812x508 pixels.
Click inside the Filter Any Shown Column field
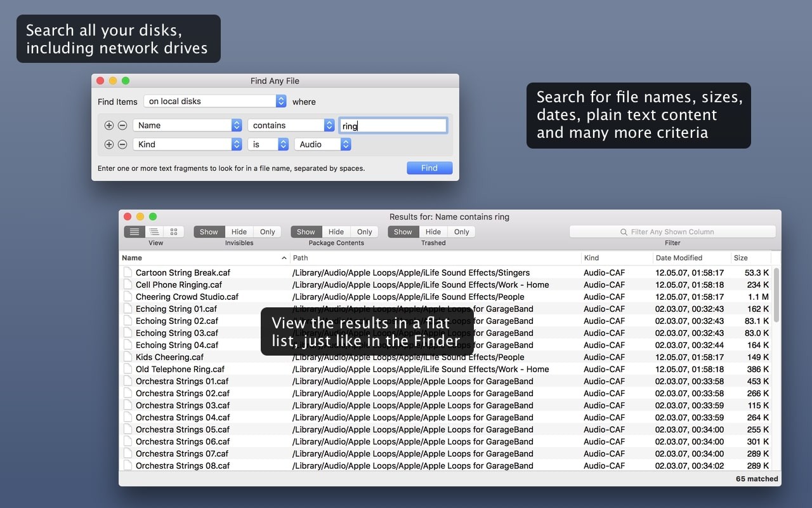click(x=672, y=231)
